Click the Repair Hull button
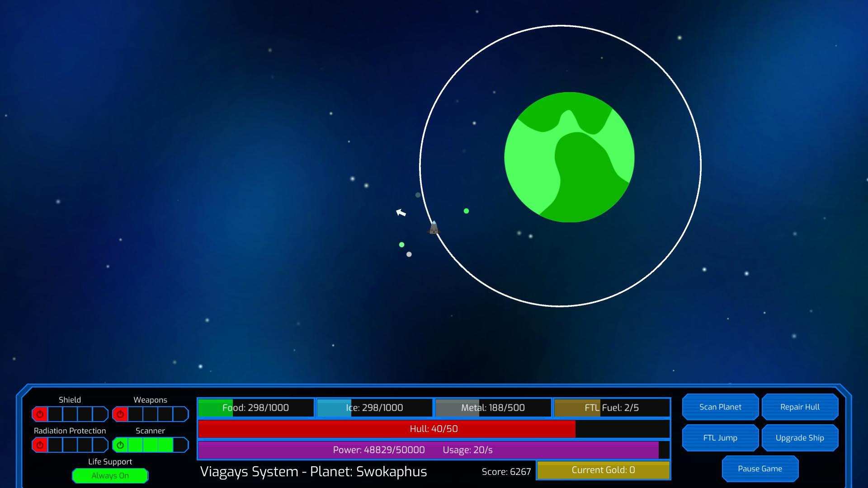Image resolution: width=868 pixels, height=488 pixels. point(800,407)
